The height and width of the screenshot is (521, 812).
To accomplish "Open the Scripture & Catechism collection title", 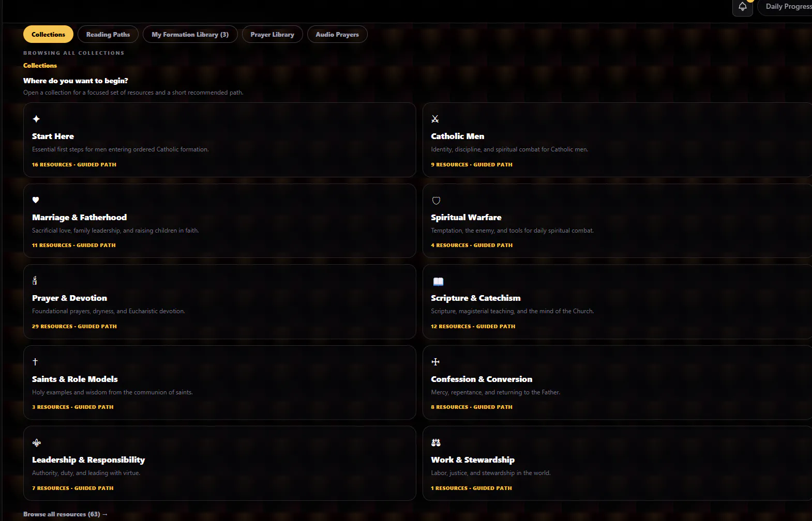I will pyautogui.click(x=475, y=298).
